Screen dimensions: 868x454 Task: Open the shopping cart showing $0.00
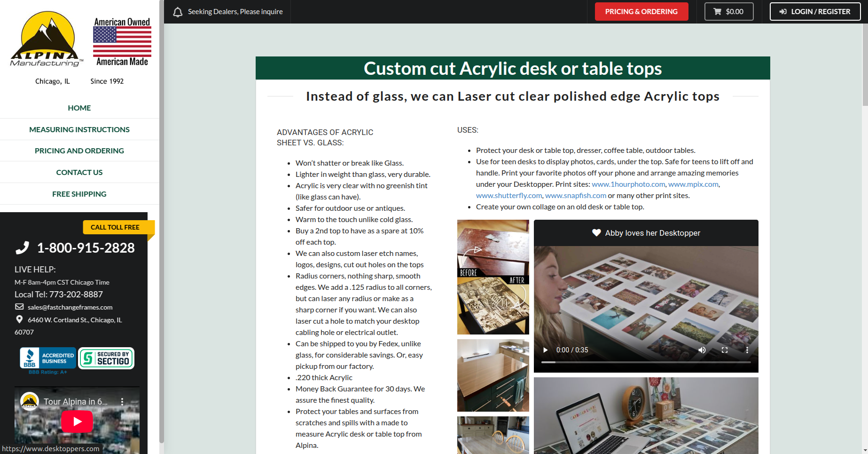728,12
